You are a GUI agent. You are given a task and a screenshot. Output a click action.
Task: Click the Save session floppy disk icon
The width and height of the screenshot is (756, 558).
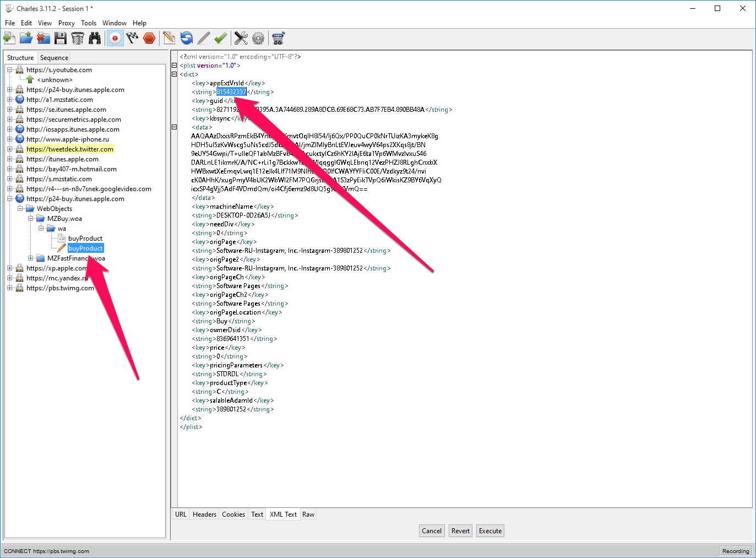pos(61,38)
